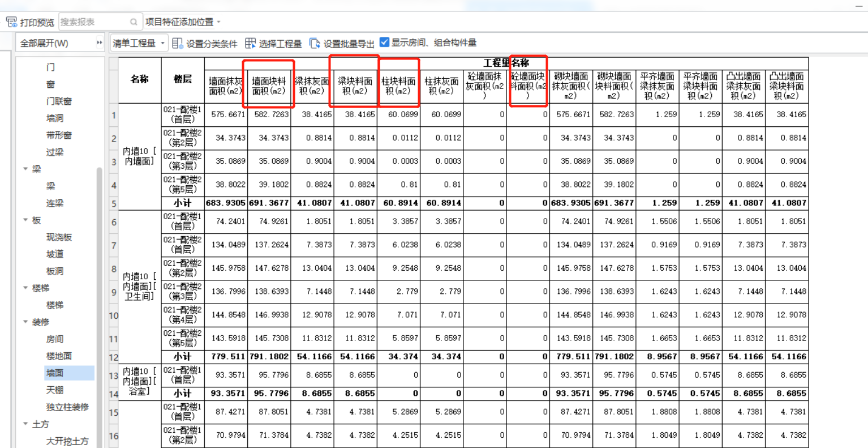Click the 名称 column header
This screenshot has width=868, height=448.
pyautogui.click(x=140, y=80)
